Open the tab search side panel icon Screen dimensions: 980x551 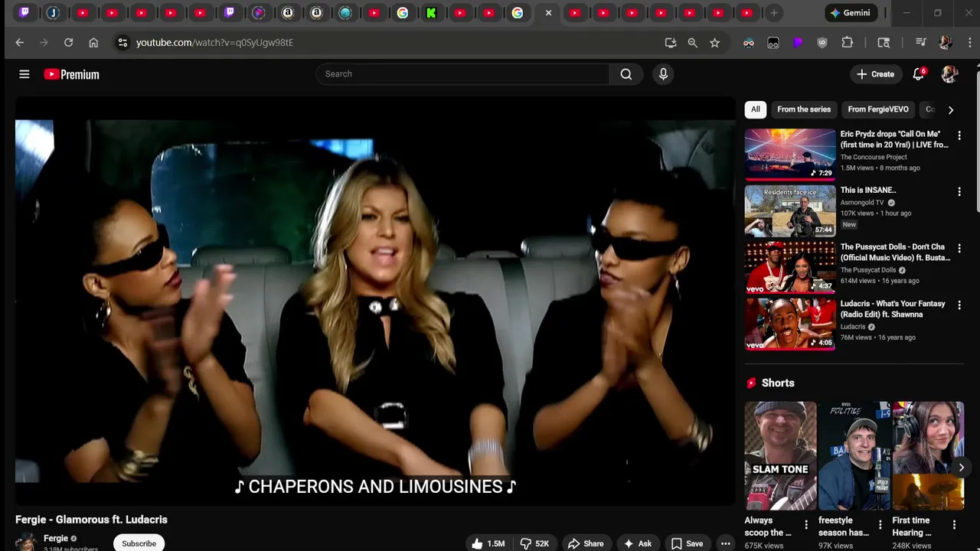pyautogui.click(x=884, y=43)
